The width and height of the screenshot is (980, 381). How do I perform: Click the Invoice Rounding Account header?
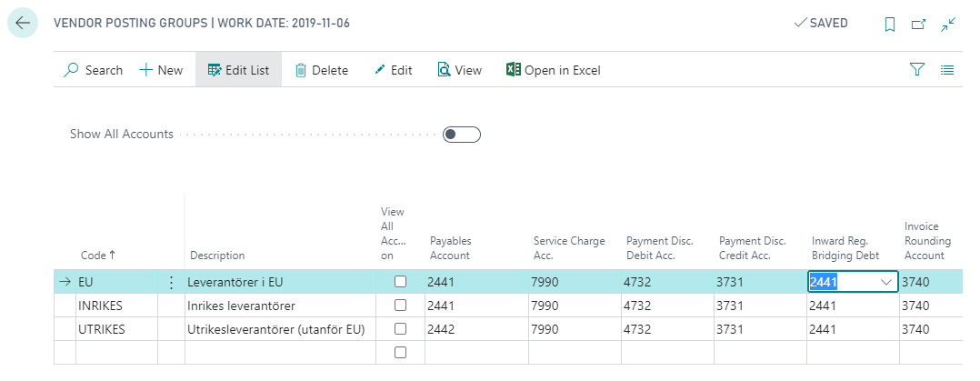tap(927, 241)
